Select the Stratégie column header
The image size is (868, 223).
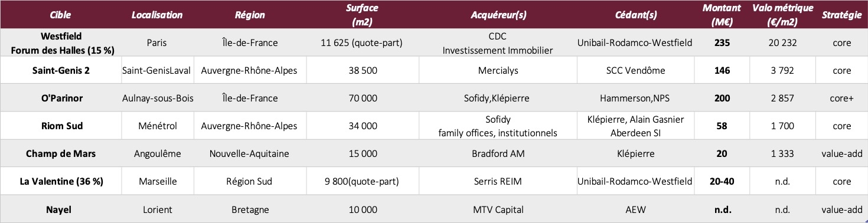pos(841,15)
